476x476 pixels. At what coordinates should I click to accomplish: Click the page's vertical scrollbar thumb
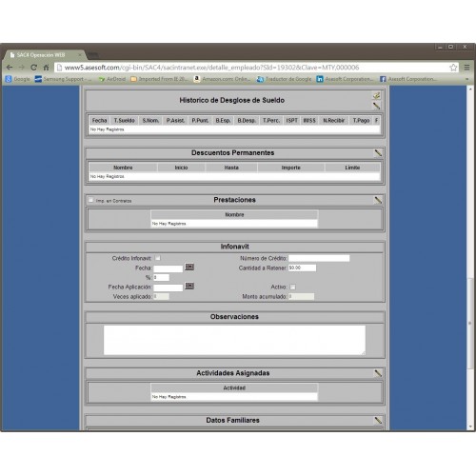pos(470,324)
